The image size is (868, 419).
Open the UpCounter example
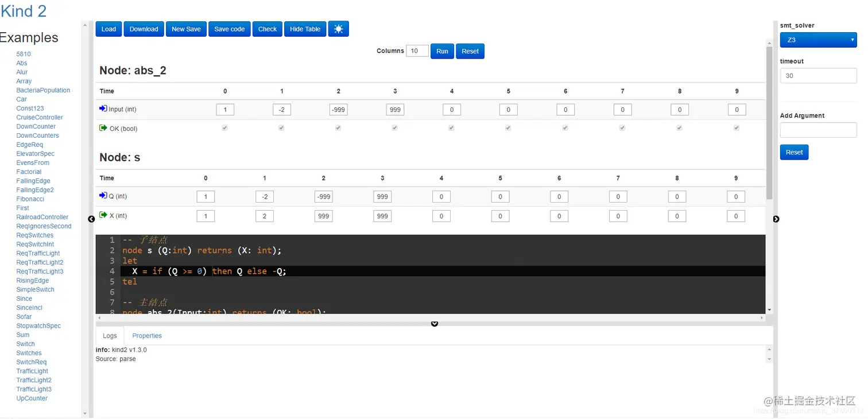(x=32, y=398)
